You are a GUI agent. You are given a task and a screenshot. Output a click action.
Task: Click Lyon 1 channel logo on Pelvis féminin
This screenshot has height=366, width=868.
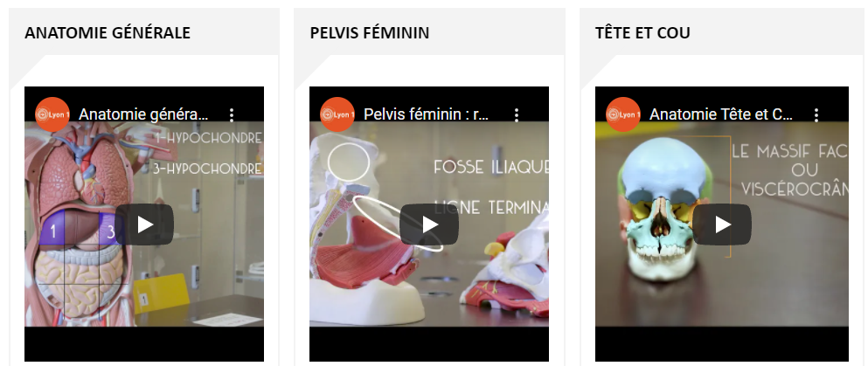pos(337,114)
